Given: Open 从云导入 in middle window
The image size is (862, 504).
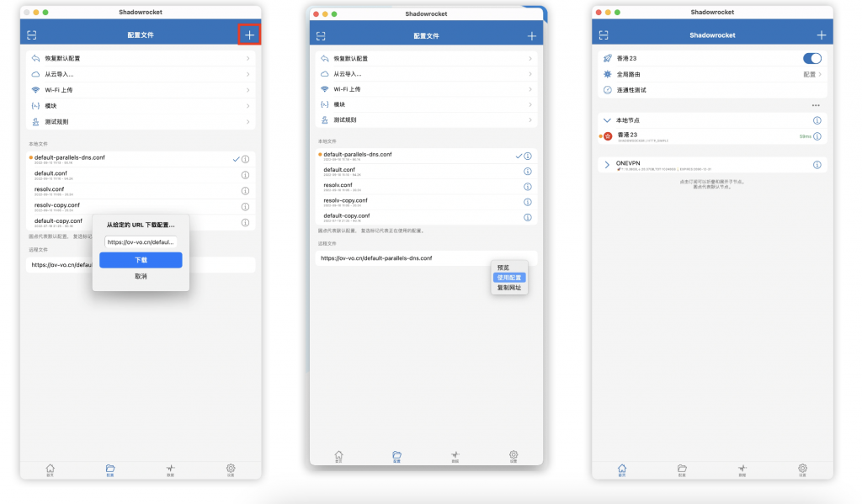Looking at the screenshot, I should coord(426,74).
